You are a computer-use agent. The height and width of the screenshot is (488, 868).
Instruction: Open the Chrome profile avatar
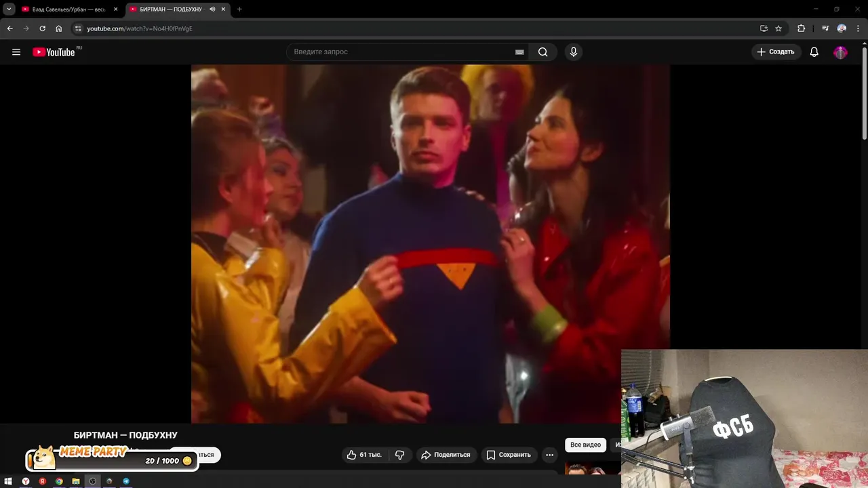(842, 28)
